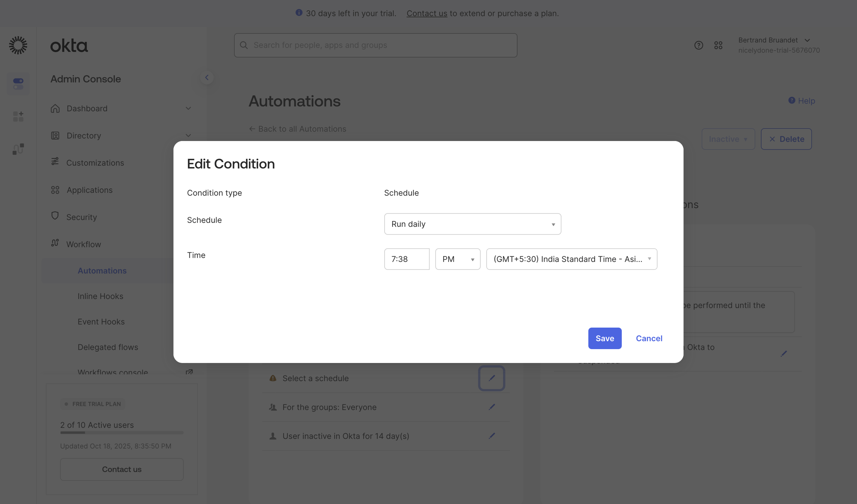This screenshot has width=857, height=504.
Task: Open the Help link on Automations page
Action: 802,101
